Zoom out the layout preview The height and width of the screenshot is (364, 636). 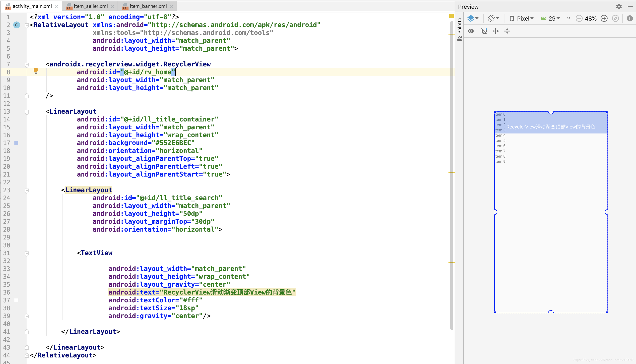point(579,19)
